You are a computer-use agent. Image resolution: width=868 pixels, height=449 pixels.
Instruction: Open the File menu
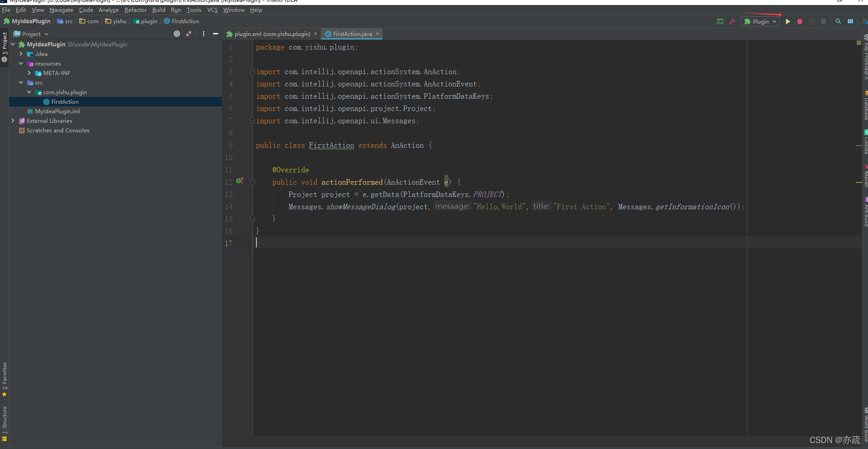point(6,10)
